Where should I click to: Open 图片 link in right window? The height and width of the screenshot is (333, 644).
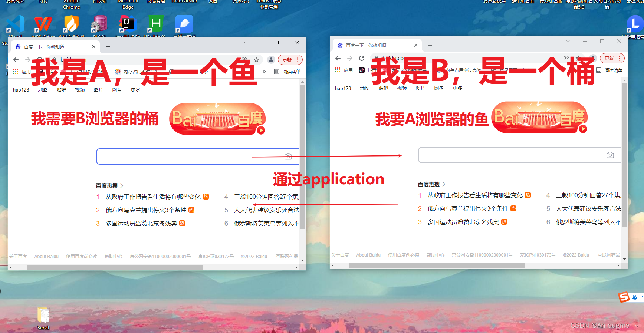coord(420,88)
